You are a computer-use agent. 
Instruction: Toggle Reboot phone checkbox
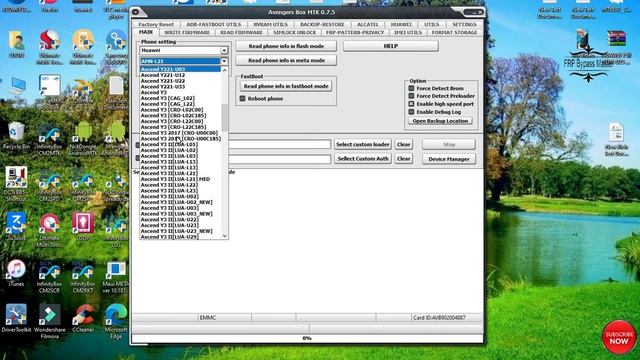(x=242, y=98)
